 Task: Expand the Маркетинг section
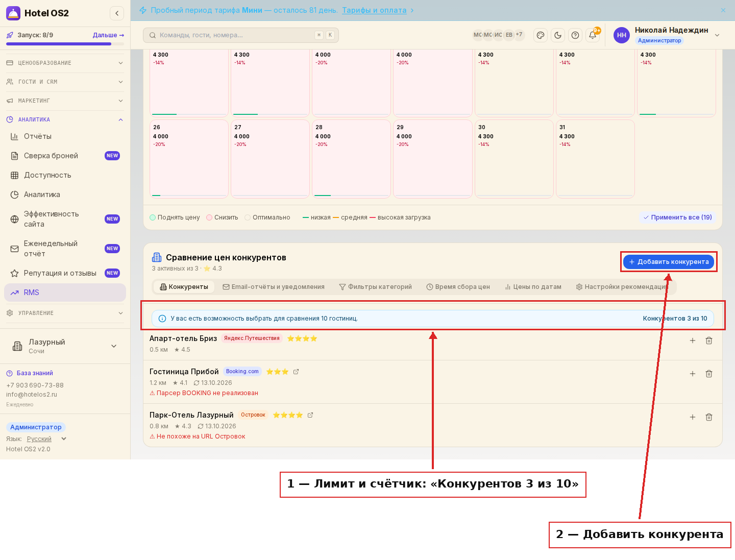pos(65,101)
